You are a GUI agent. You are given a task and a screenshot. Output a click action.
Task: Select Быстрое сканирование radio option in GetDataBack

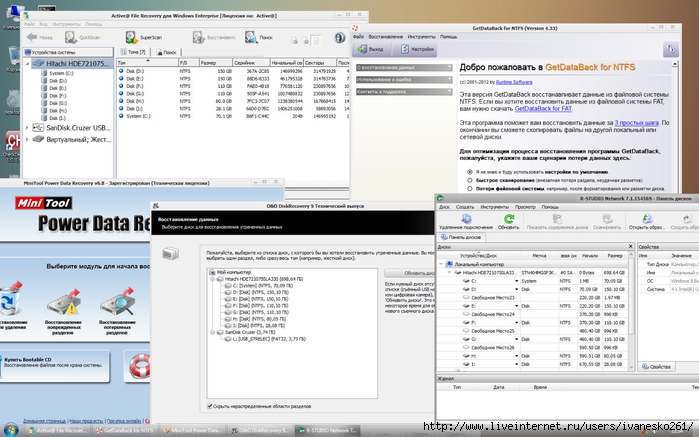469,180
